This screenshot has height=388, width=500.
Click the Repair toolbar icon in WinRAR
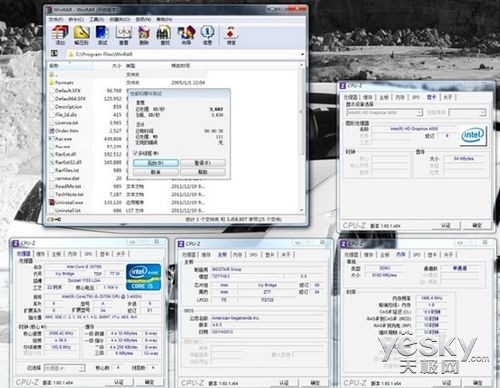pyautogui.click(x=231, y=36)
